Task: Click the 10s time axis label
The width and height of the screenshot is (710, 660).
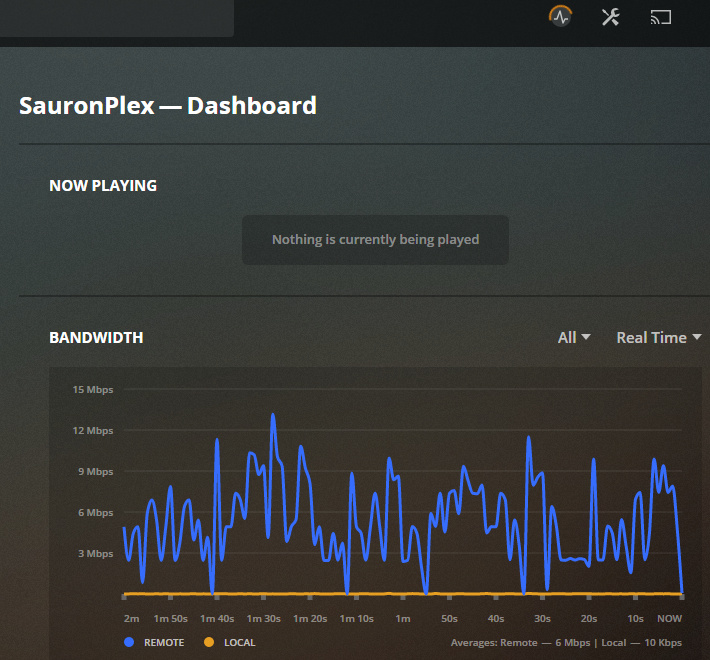Action: (635, 618)
